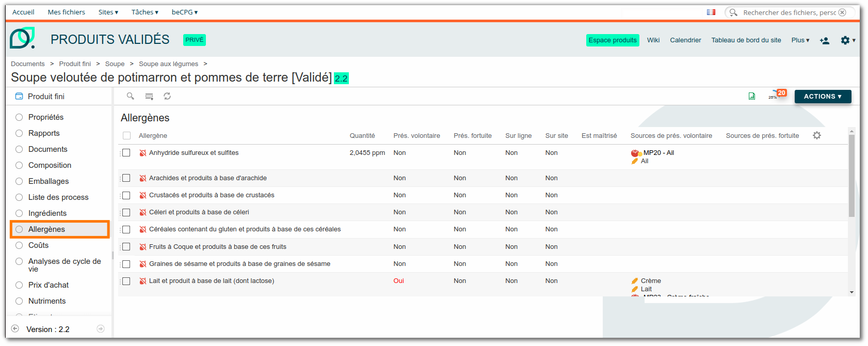Check the Arachides et produits à base d'arachide row
868x346 pixels.
tap(126, 178)
